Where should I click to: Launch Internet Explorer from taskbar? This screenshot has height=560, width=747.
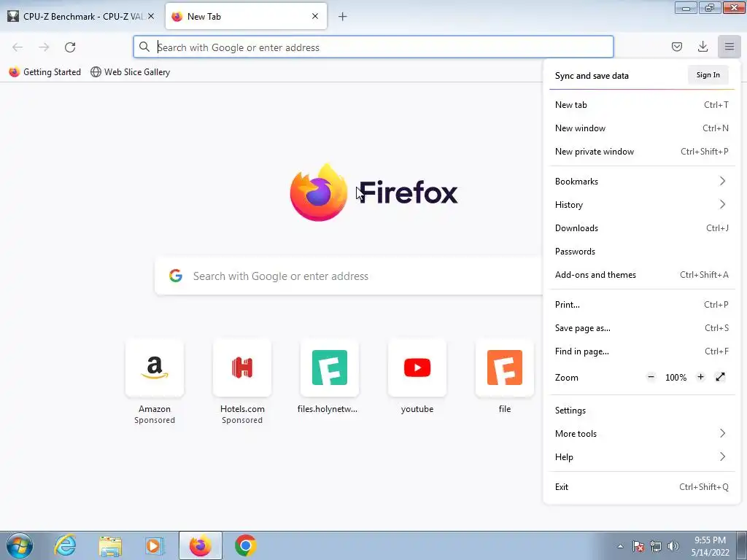tap(65, 545)
